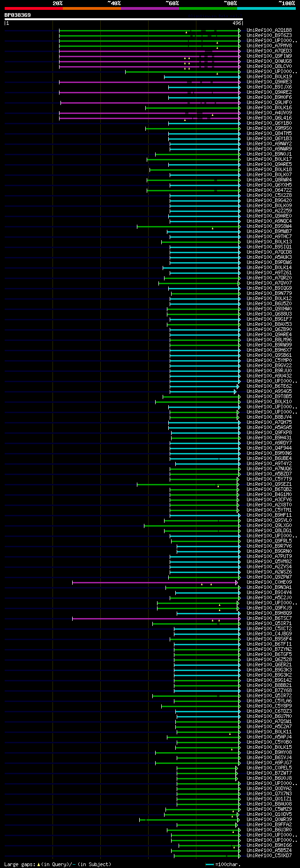The height and width of the screenshot is (868, 300).
Task: Click the 496 end position label
Action: 237,23
